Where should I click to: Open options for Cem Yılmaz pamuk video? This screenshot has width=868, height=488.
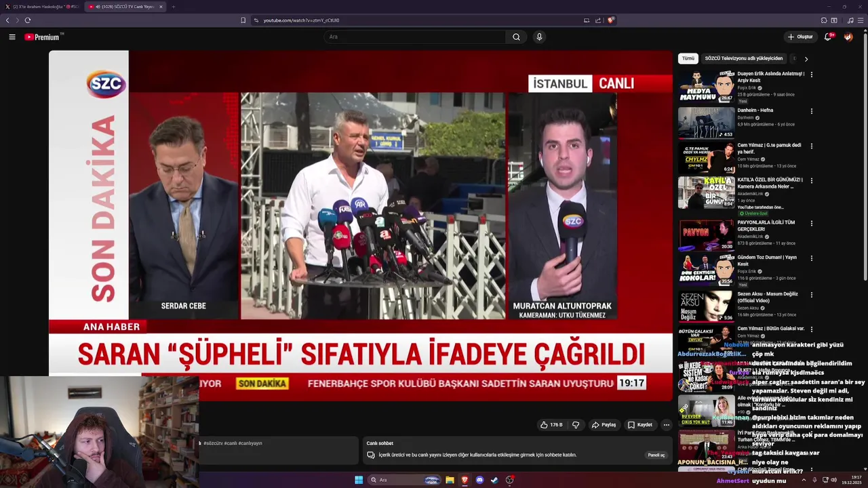[x=812, y=146]
